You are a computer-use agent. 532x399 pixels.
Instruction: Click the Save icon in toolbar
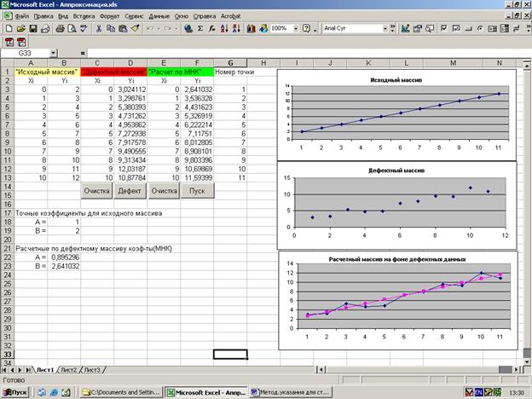[32, 28]
